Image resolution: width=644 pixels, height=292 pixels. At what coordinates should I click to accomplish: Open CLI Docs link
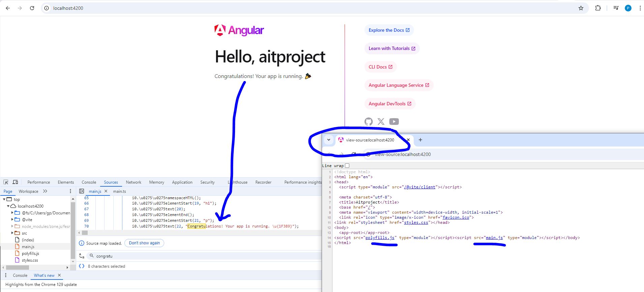click(x=380, y=67)
